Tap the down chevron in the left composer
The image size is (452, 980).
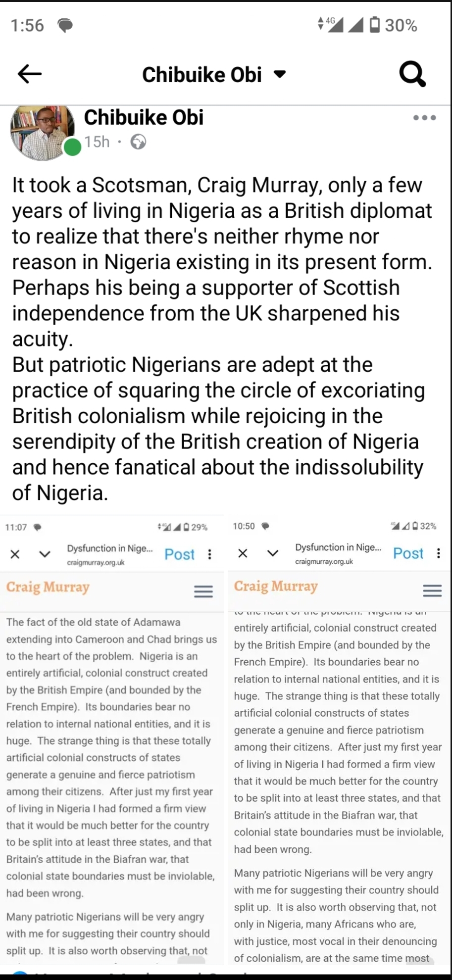(x=45, y=554)
